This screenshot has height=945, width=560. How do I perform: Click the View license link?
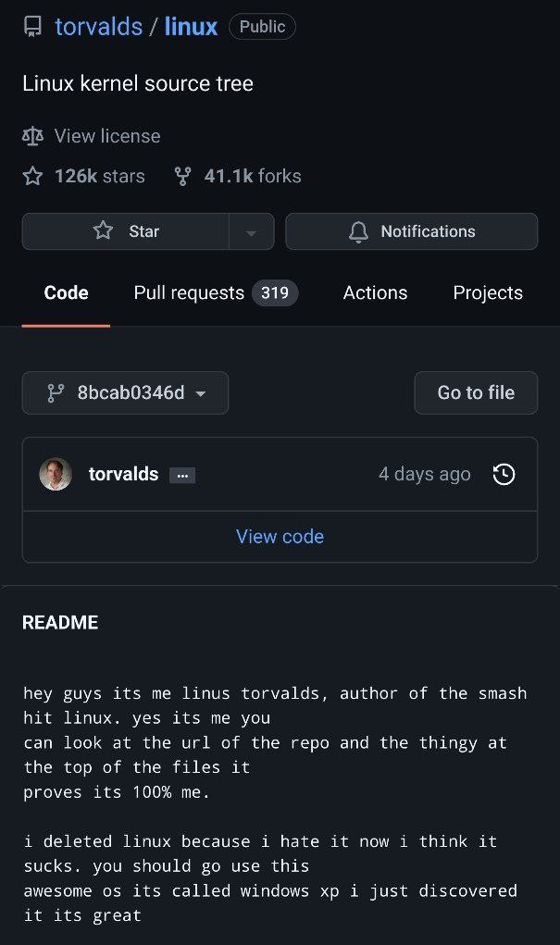tap(106, 136)
